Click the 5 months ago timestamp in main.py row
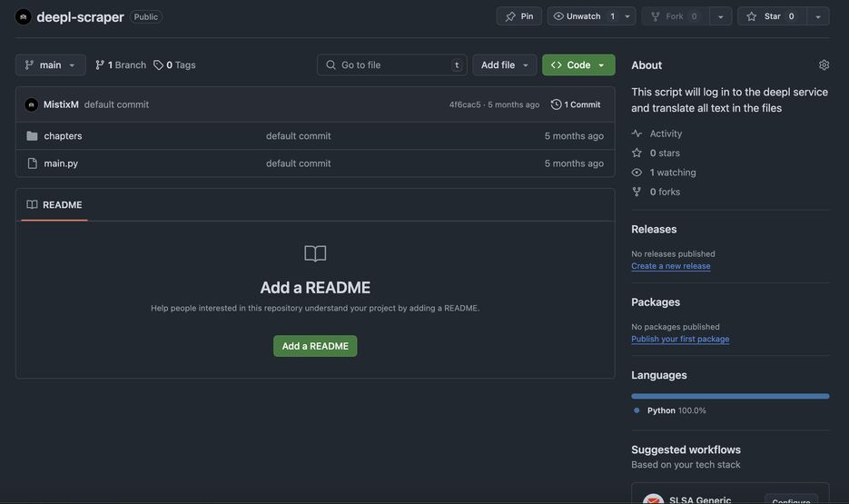The height and width of the screenshot is (504, 849). pos(574,163)
